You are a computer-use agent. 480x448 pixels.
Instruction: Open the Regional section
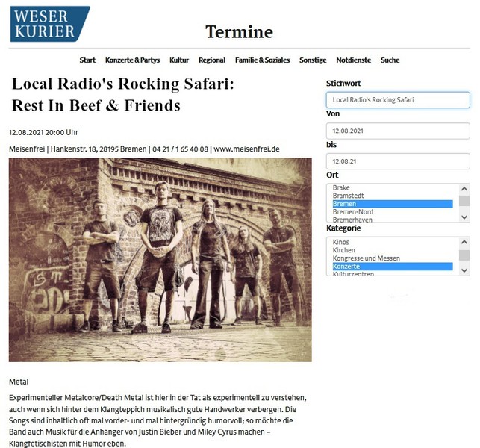point(212,60)
